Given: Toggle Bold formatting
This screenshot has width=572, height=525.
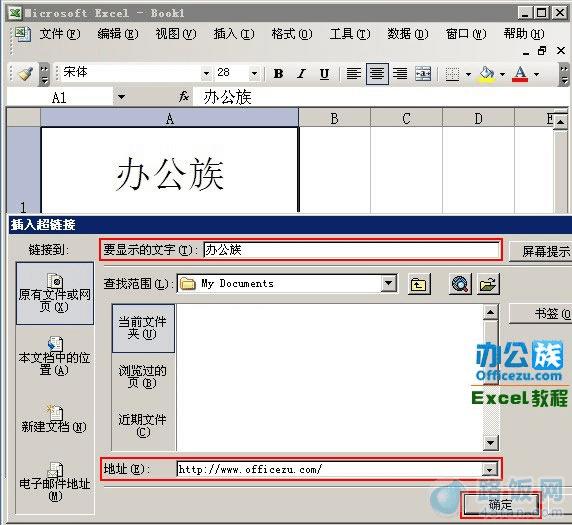Looking at the screenshot, I should (x=278, y=74).
